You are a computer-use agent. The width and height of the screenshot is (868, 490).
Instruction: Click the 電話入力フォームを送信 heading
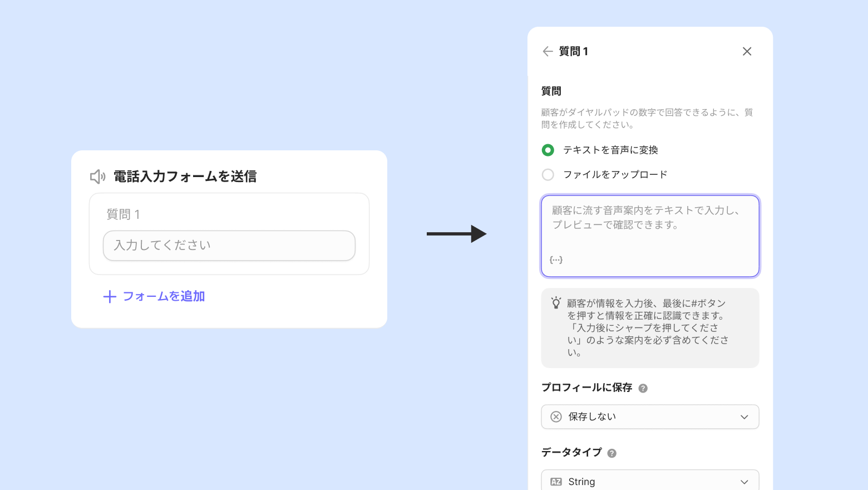click(185, 177)
